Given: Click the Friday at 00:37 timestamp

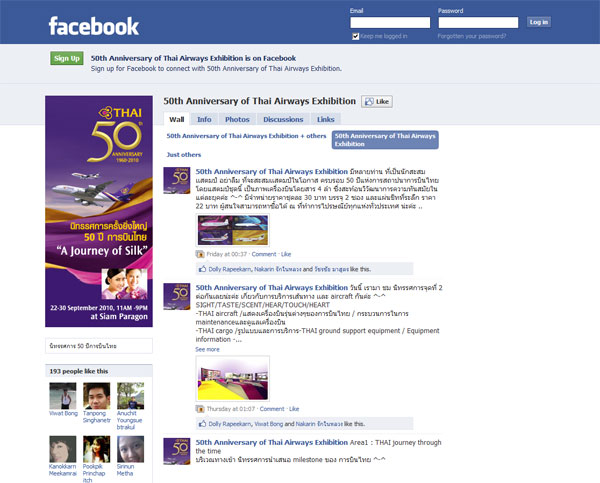Looking at the screenshot, I should click(227, 254).
